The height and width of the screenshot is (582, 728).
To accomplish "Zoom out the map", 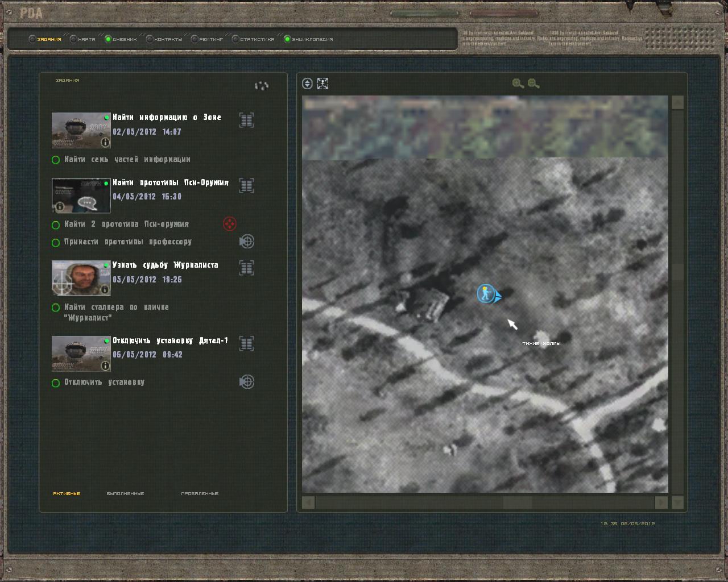I will [533, 84].
